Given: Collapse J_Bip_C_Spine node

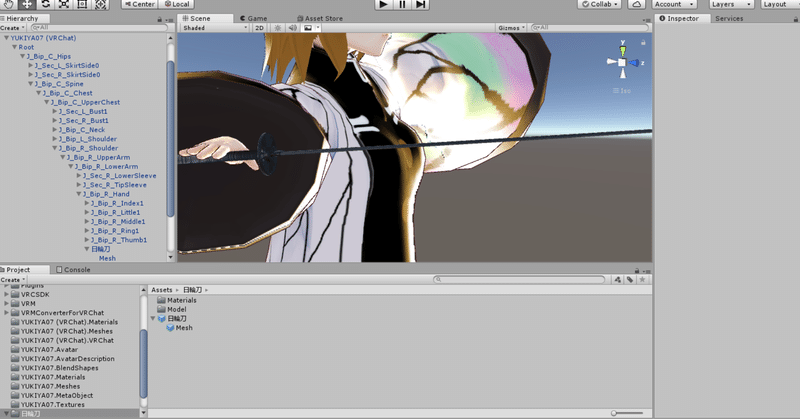Looking at the screenshot, I should pos(31,84).
